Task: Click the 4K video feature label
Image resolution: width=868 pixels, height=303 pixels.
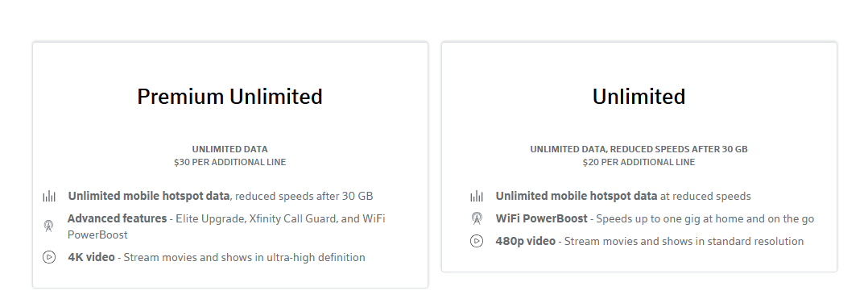Action: (x=91, y=257)
